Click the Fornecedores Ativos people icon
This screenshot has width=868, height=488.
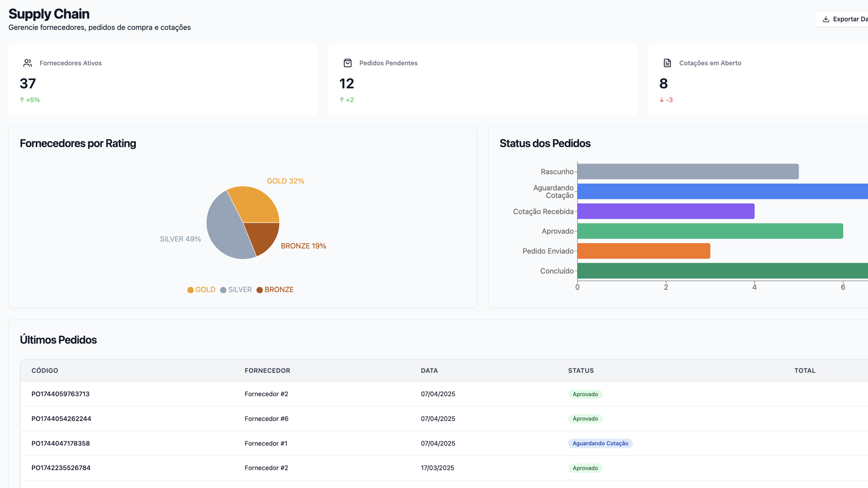tap(28, 63)
